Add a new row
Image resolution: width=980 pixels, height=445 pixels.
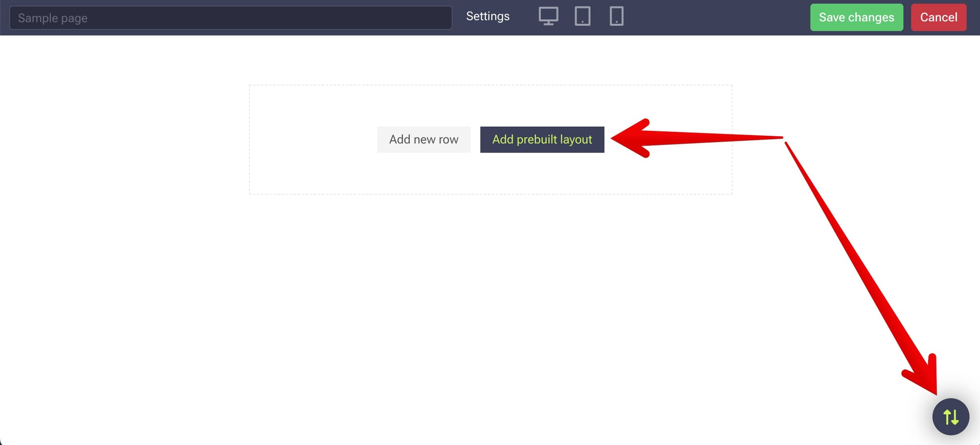click(424, 139)
